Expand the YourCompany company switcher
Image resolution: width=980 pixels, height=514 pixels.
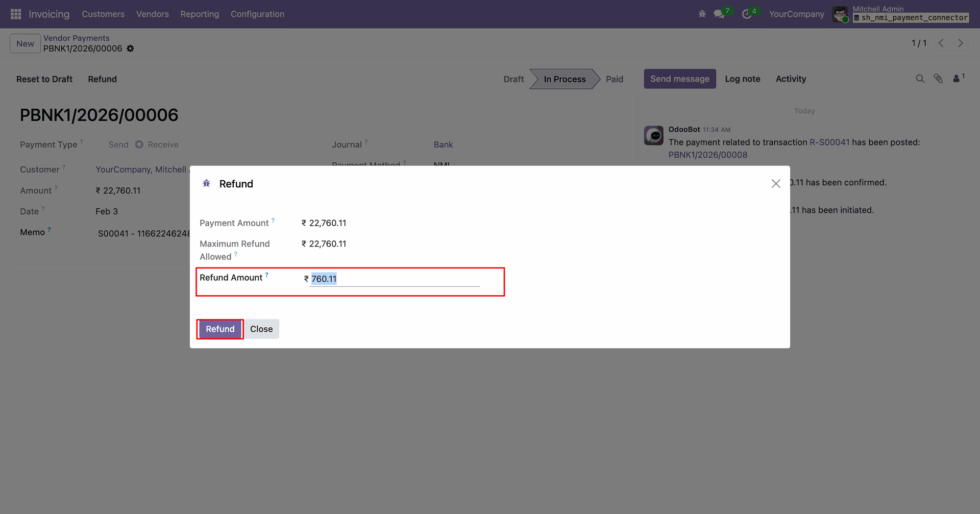pos(796,14)
